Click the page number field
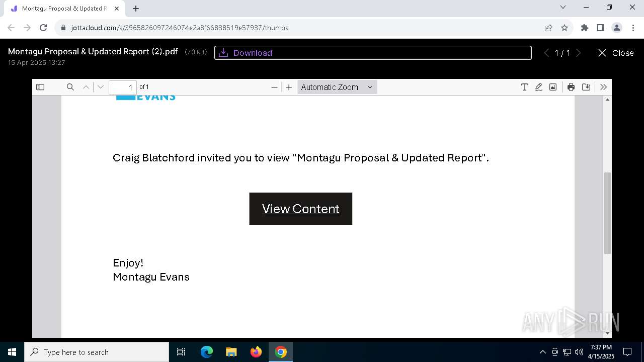This screenshot has width=644, height=362. click(123, 87)
